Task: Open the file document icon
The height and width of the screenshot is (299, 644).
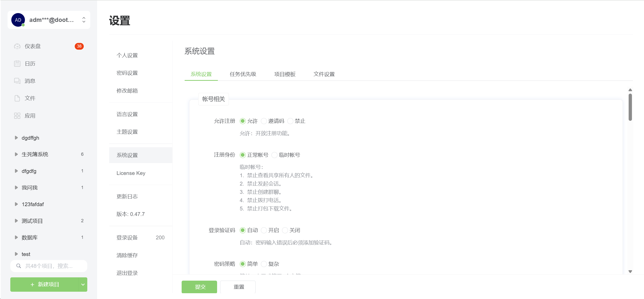Action: 17,98
